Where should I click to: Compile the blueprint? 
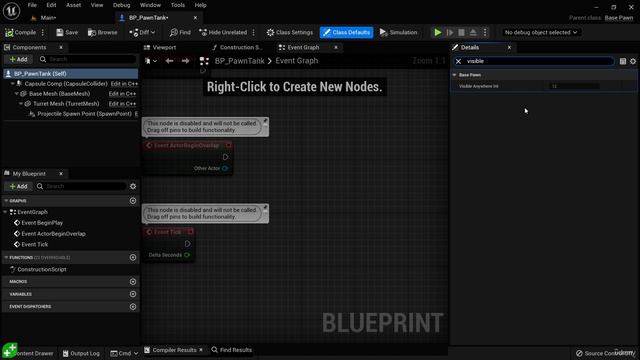tap(20, 32)
